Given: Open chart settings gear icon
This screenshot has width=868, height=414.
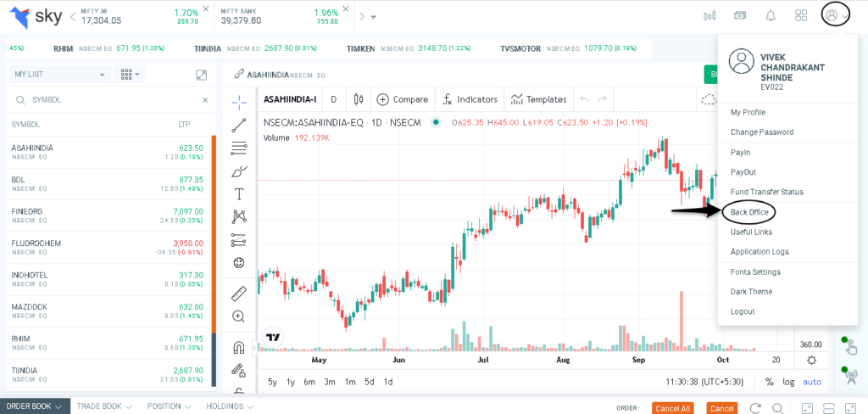Looking at the screenshot, I should pyautogui.click(x=811, y=361).
